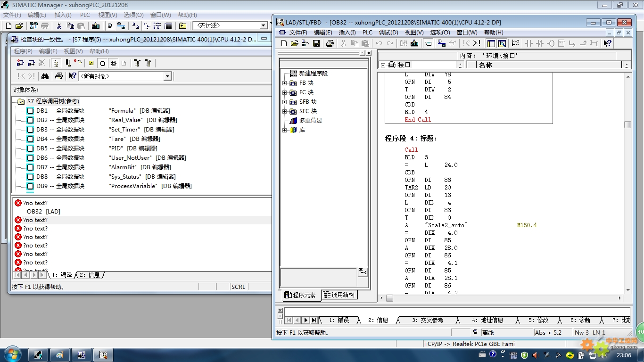The height and width of the screenshot is (362, 644).
Task: Click context help icon in consistency window
Action: pos(72,76)
